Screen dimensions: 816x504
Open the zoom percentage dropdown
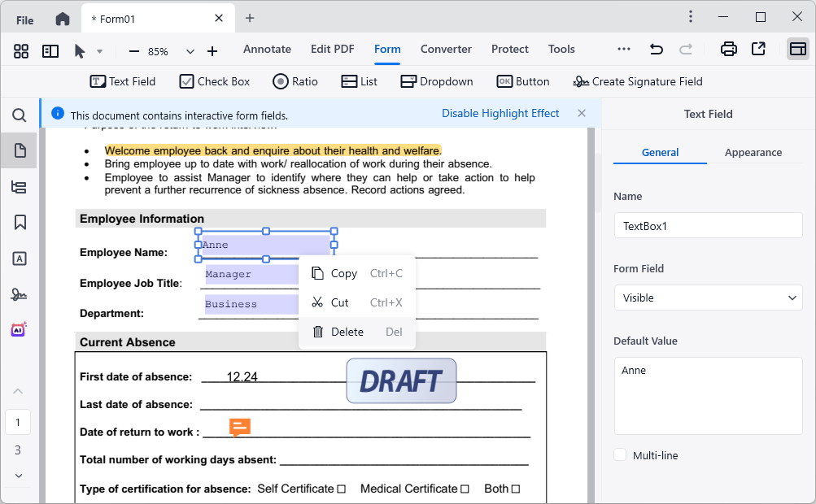click(x=190, y=50)
